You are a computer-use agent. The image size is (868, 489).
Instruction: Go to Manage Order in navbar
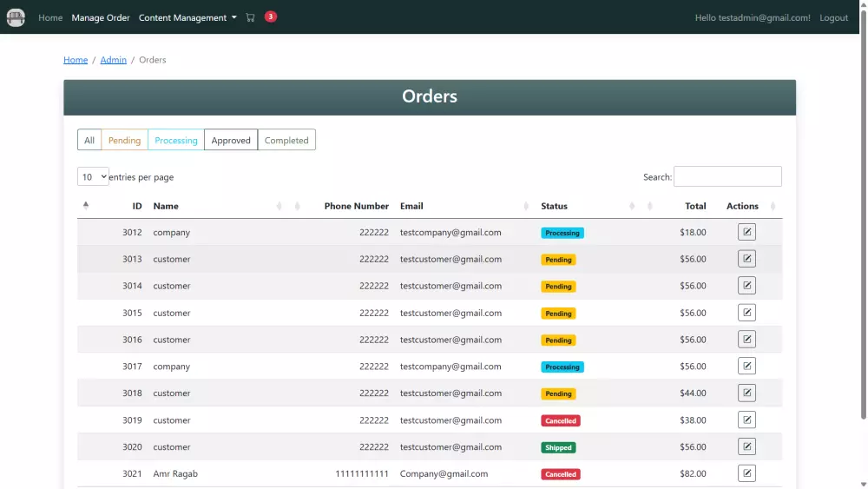100,17
